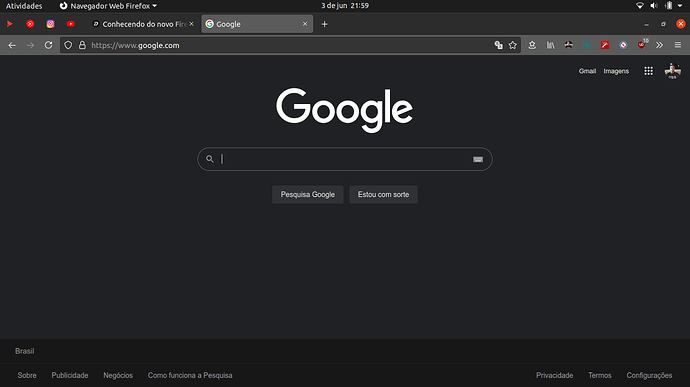Open the tracking protection shield icon
The width and height of the screenshot is (690, 387).
(68, 45)
